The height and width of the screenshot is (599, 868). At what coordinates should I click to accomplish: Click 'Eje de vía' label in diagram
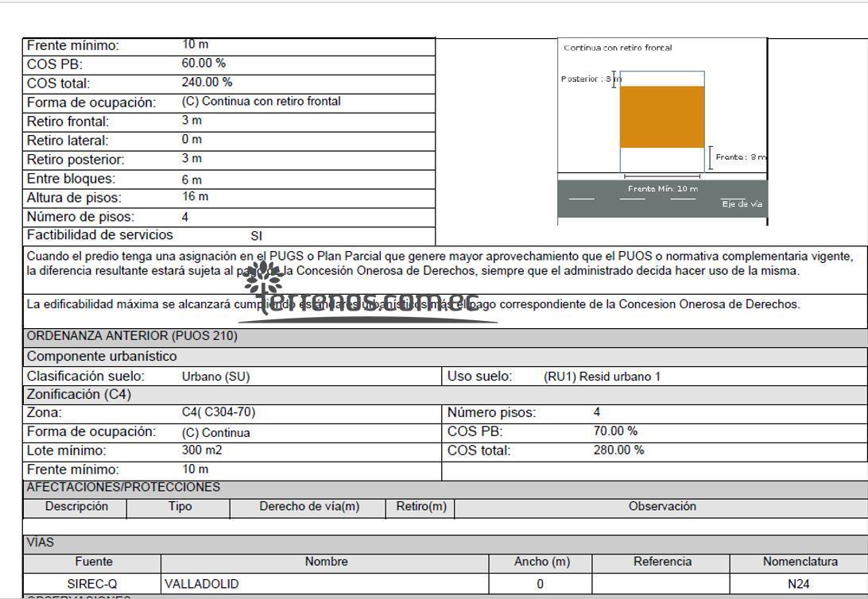(742, 204)
